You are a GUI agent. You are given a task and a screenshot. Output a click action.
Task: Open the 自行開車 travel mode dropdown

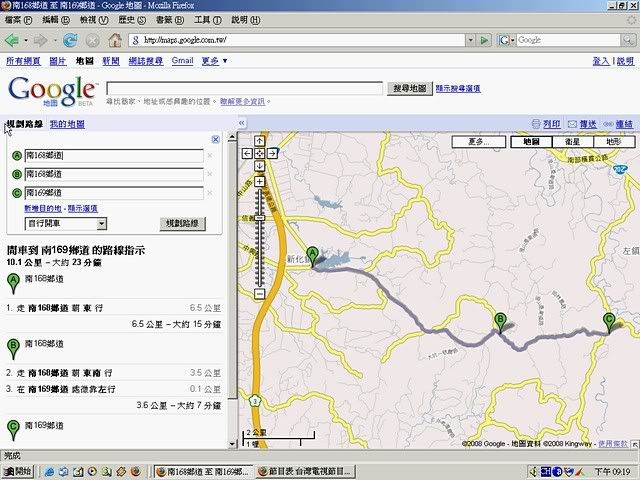[x=102, y=223]
